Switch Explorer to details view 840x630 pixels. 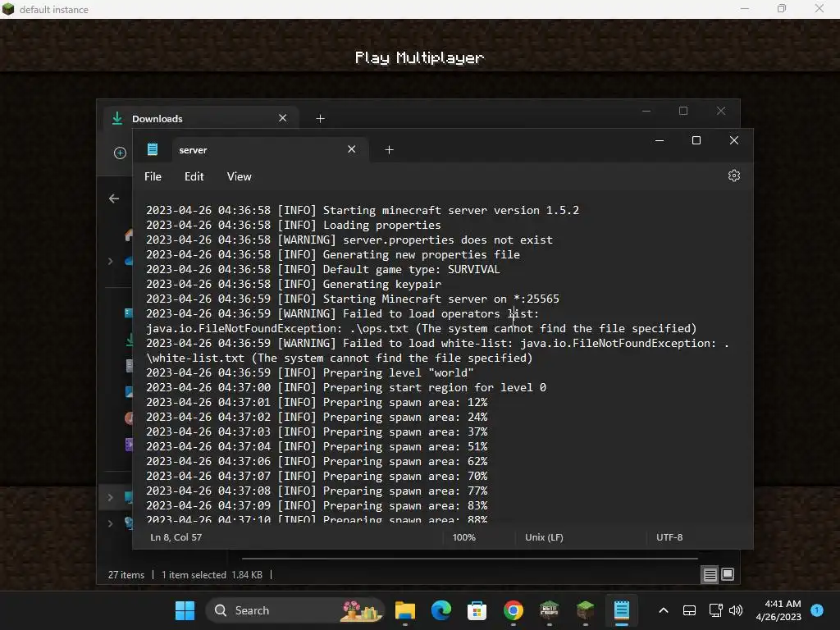[x=710, y=575]
